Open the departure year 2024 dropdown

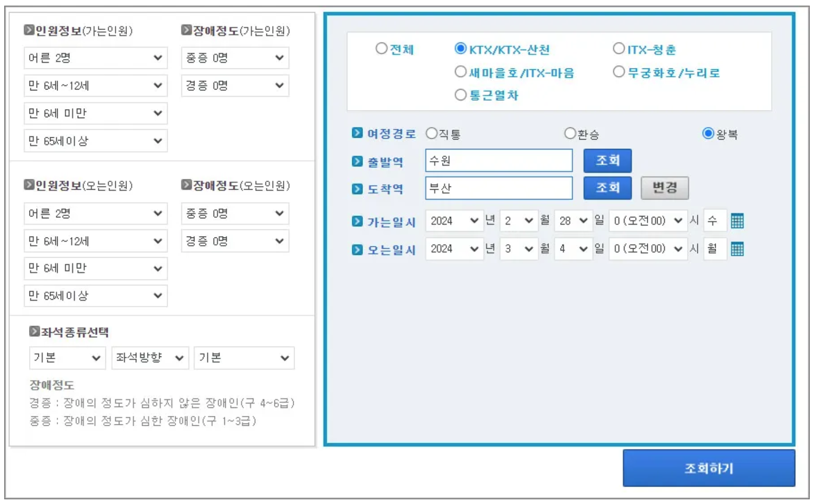click(453, 222)
